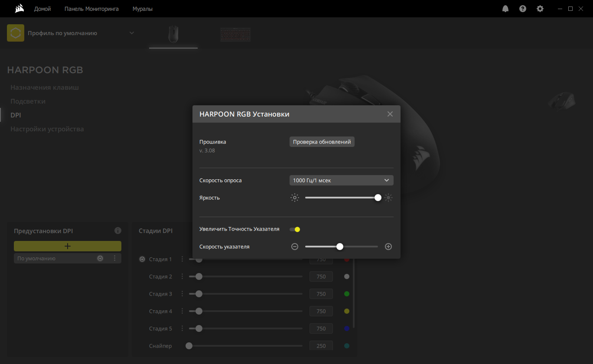This screenshot has height=364, width=593.
Task: Open the Муралы tab
Action: [x=143, y=9]
